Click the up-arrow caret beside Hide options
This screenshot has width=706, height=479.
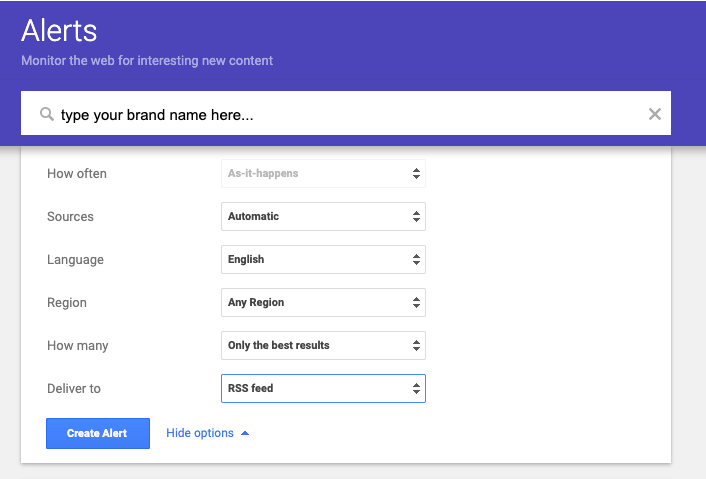click(x=245, y=433)
